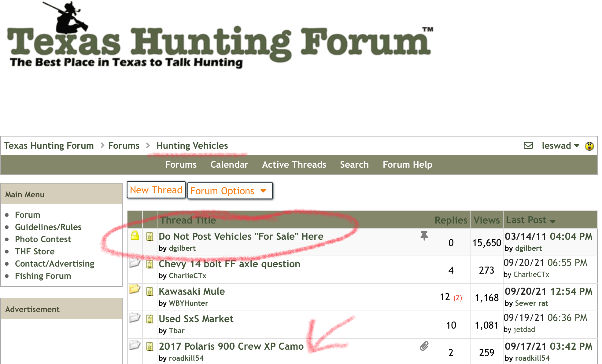602x364 pixels.
Task: Click the envelope messages icon
Action: tap(528, 145)
